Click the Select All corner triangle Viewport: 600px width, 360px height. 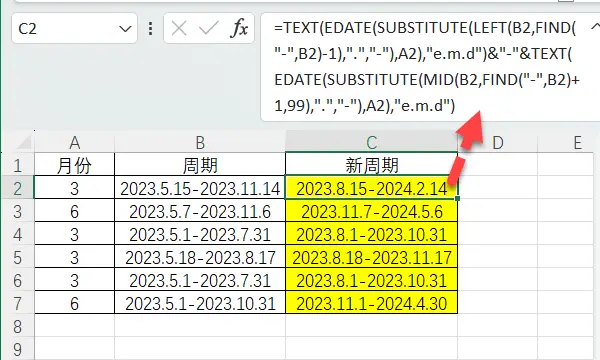click(24, 142)
